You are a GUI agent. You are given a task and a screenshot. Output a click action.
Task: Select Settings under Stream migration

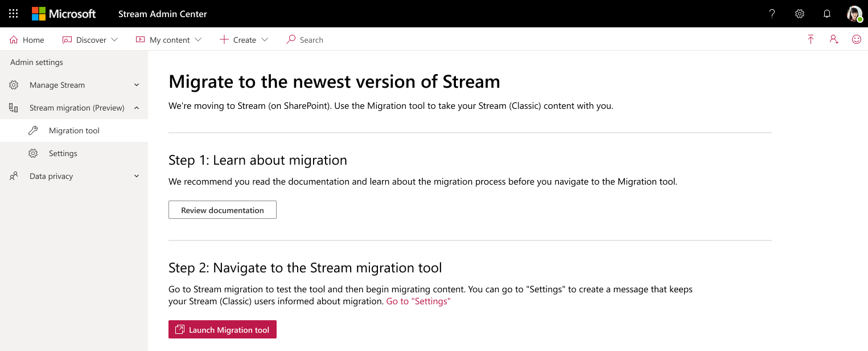[63, 153]
